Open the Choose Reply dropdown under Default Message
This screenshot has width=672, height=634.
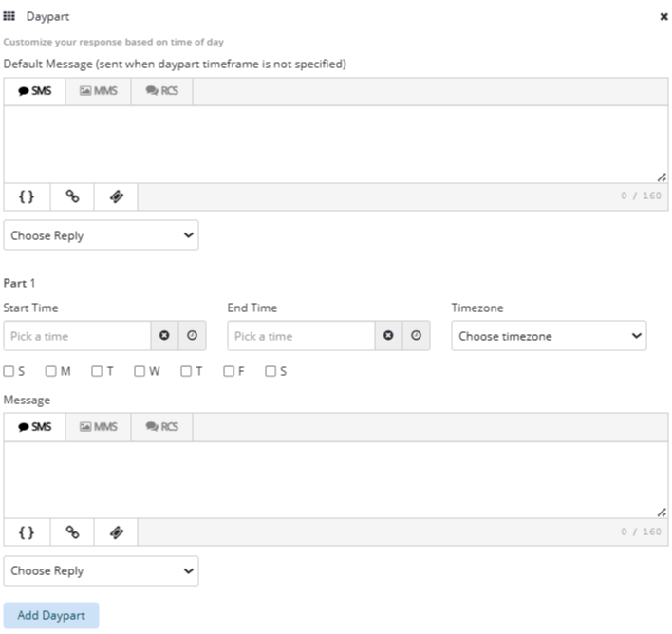pyautogui.click(x=101, y=235)
